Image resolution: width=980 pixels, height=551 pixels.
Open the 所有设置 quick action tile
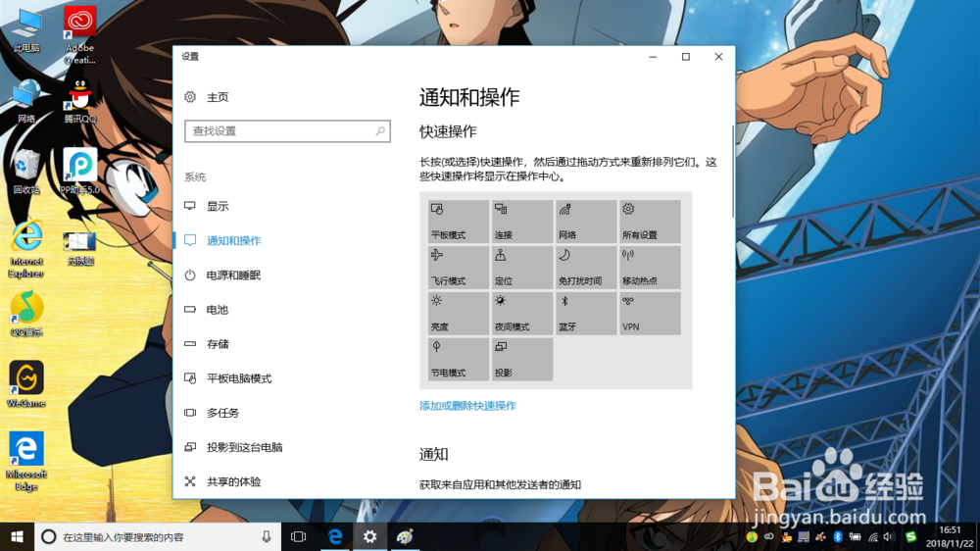click(650, 222)
